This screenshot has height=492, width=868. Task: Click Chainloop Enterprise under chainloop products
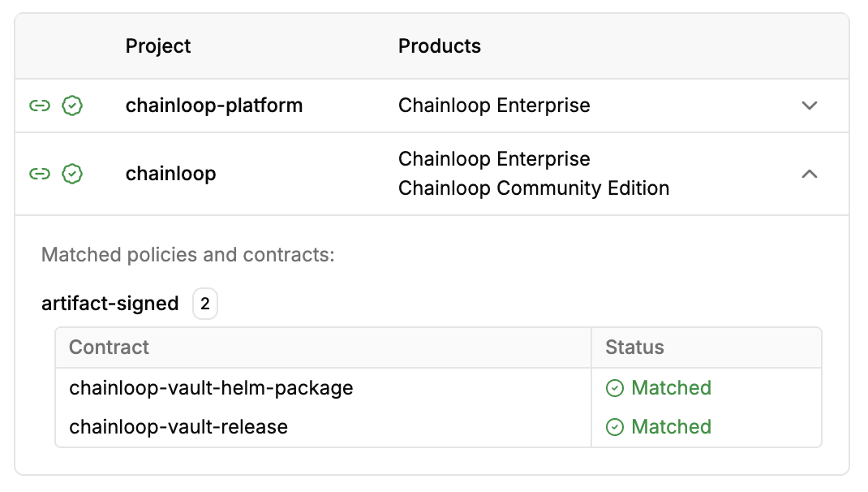(493, 158)
